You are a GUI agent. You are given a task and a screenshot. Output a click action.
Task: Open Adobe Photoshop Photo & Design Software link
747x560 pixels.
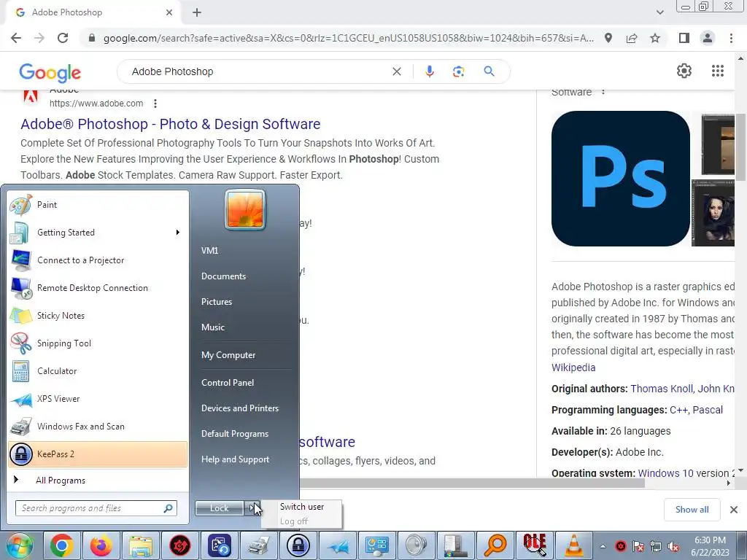pos(171,124)
